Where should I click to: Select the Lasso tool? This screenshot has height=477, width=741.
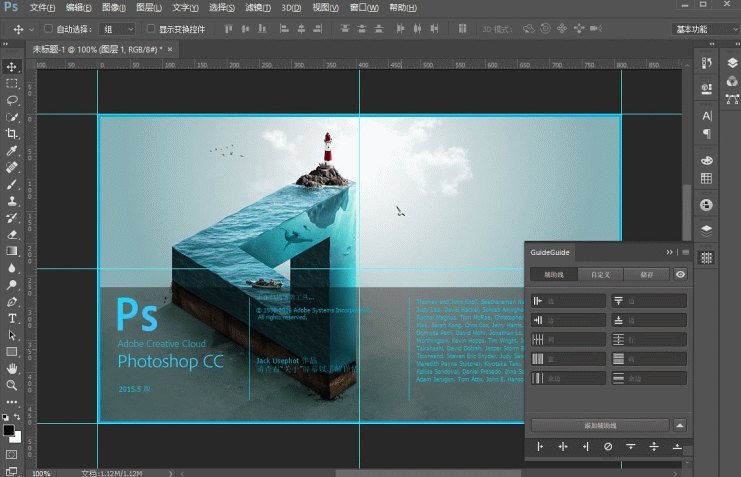(x=12, y=100)
